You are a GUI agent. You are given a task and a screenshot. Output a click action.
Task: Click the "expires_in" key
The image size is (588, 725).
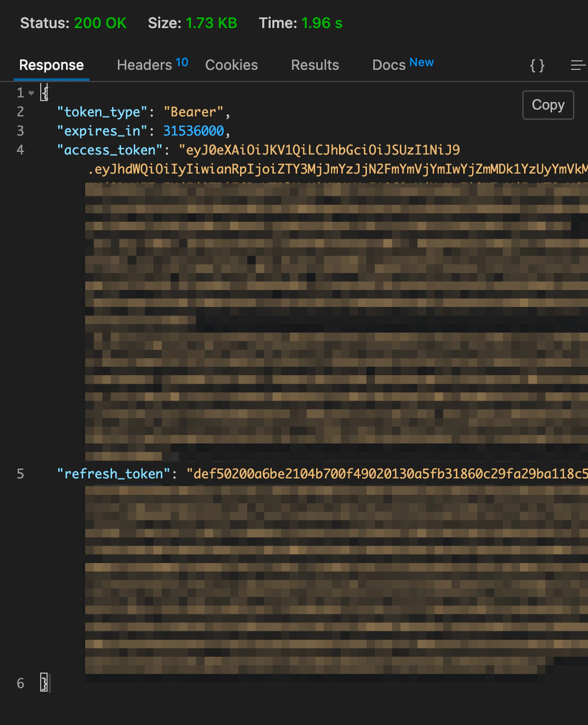(102, 131)
